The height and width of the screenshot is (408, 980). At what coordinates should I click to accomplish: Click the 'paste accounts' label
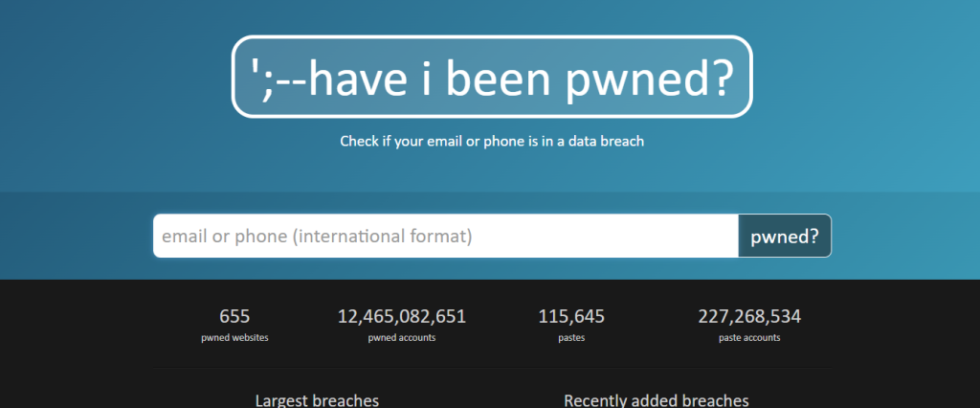(x=749, y=338)
